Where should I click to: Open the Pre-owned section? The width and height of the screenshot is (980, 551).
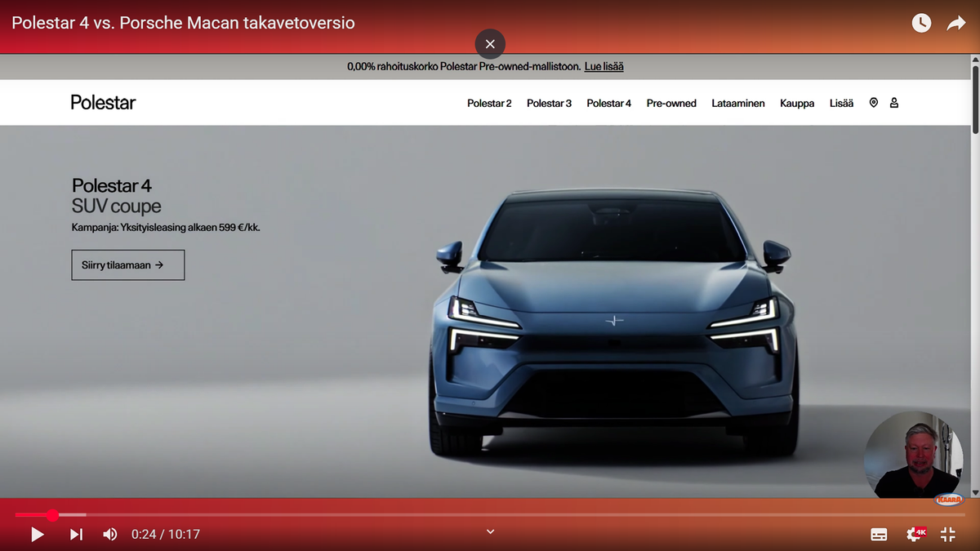671,103
